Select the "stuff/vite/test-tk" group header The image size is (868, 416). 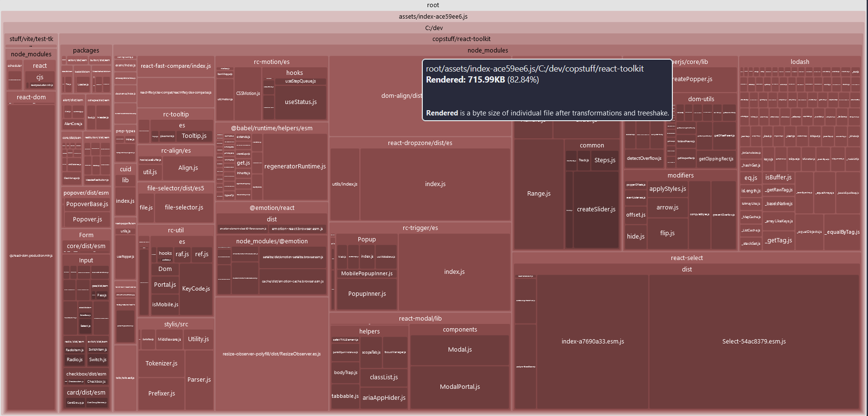[x=31, y=39]
